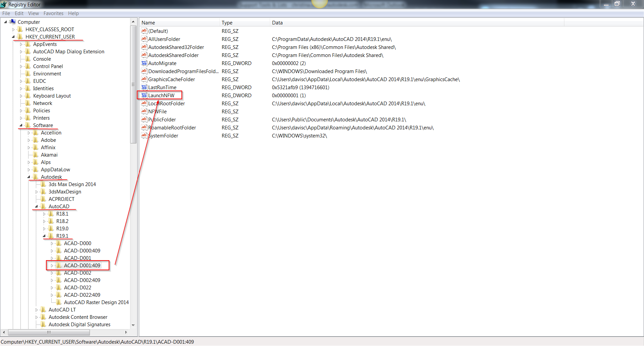Collapse the Computer root node
This screenshot has width=644, height=346.
[5, 22]
